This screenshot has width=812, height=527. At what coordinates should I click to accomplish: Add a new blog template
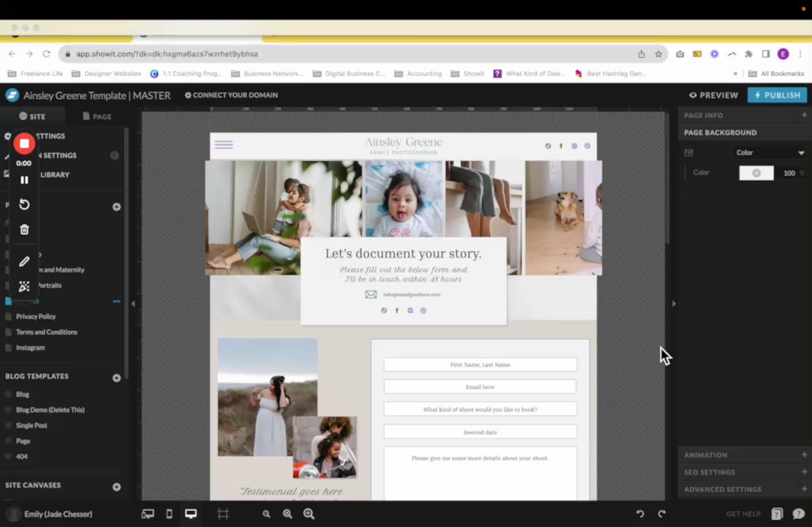tap(116, 378)
